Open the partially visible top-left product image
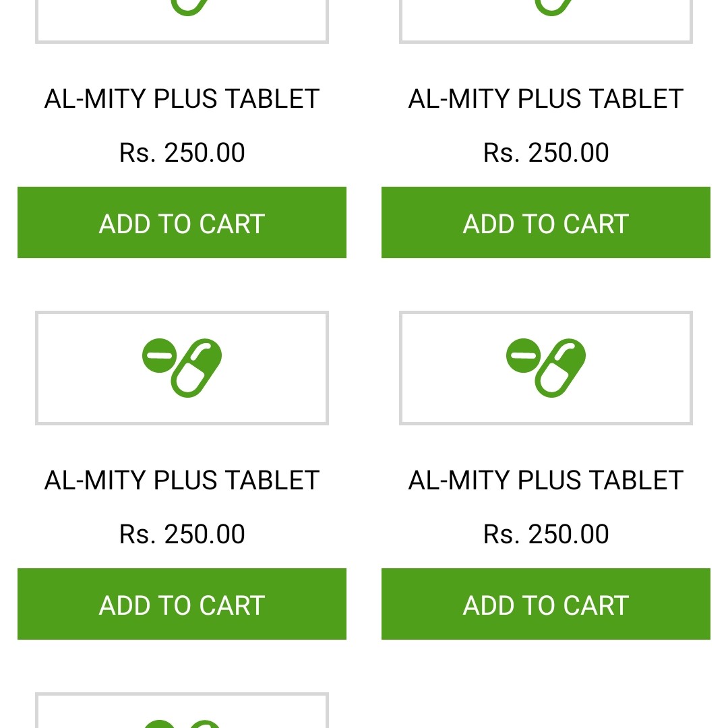This screenshot has height=728, width=728. point(182,20)
